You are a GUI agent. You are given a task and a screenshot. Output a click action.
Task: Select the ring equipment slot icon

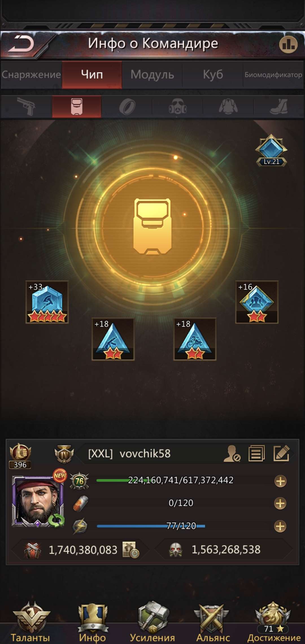(127, 107)
